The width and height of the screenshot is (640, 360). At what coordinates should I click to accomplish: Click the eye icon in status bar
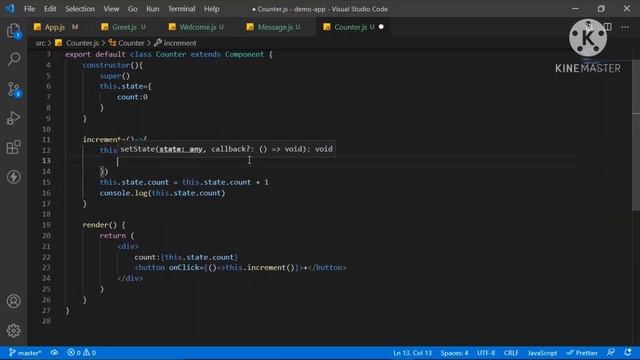(54, 353)
